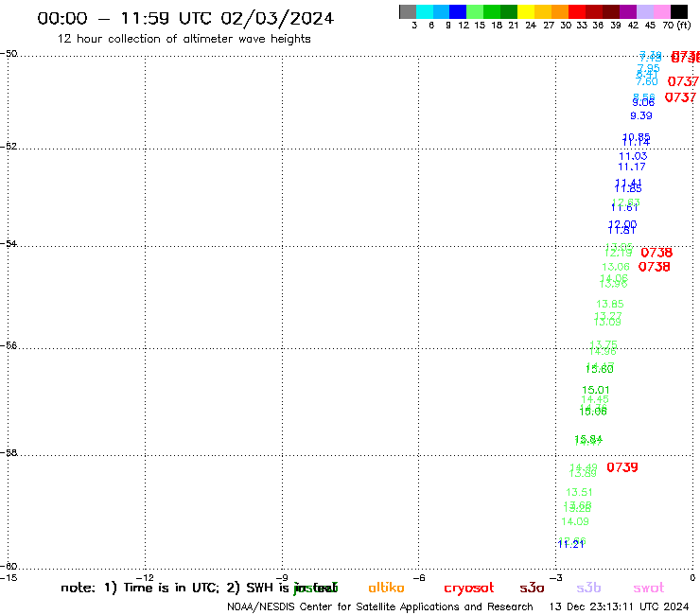Click the -52 latitude axis label
This screenshot has height=615, width=700.
click(9, 146)
